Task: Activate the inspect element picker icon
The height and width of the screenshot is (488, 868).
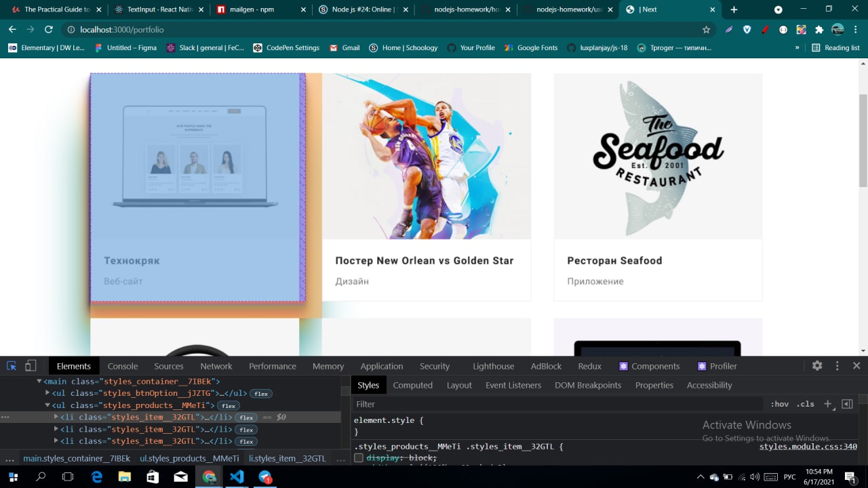Action: pyautogui.click(x=12, y=366)
